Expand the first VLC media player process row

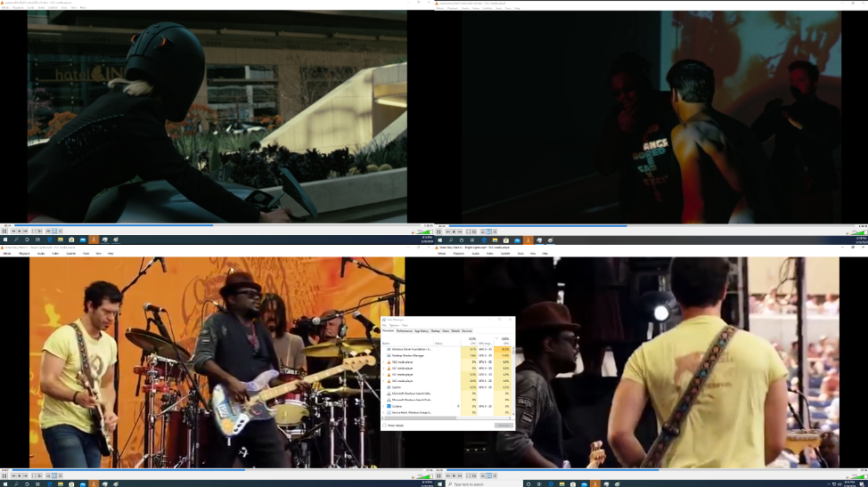click(x=384, y=362)
